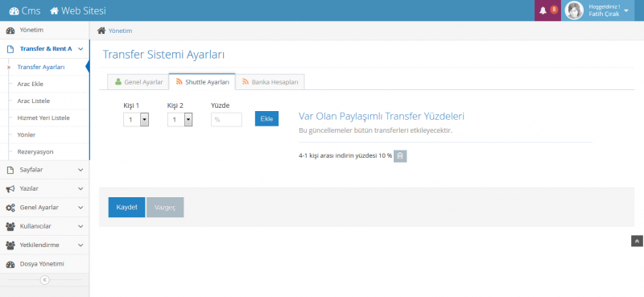Click the Transfer & Rent A sidebar label
Viewport: 644px width, 297px height.
(x=46, y=49)
